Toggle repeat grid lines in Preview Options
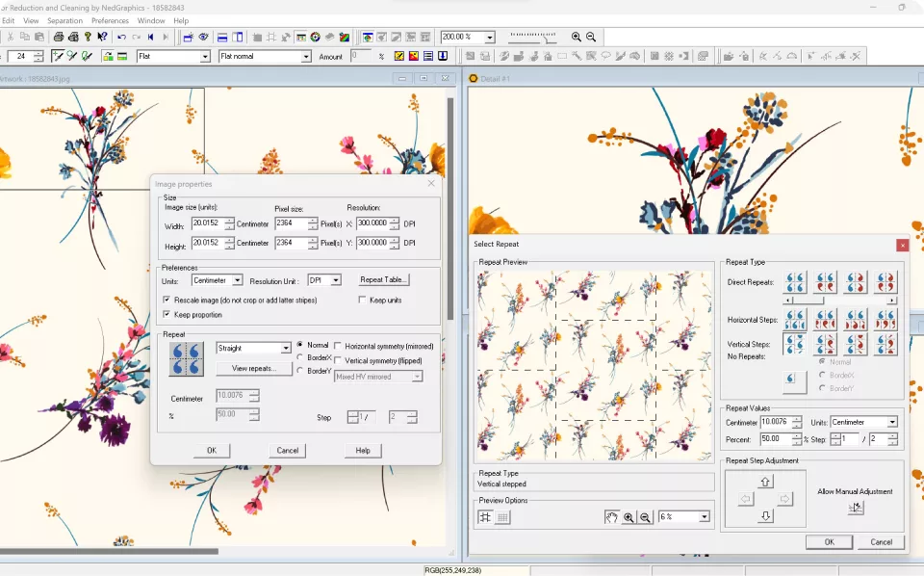 tap(485, 517)
